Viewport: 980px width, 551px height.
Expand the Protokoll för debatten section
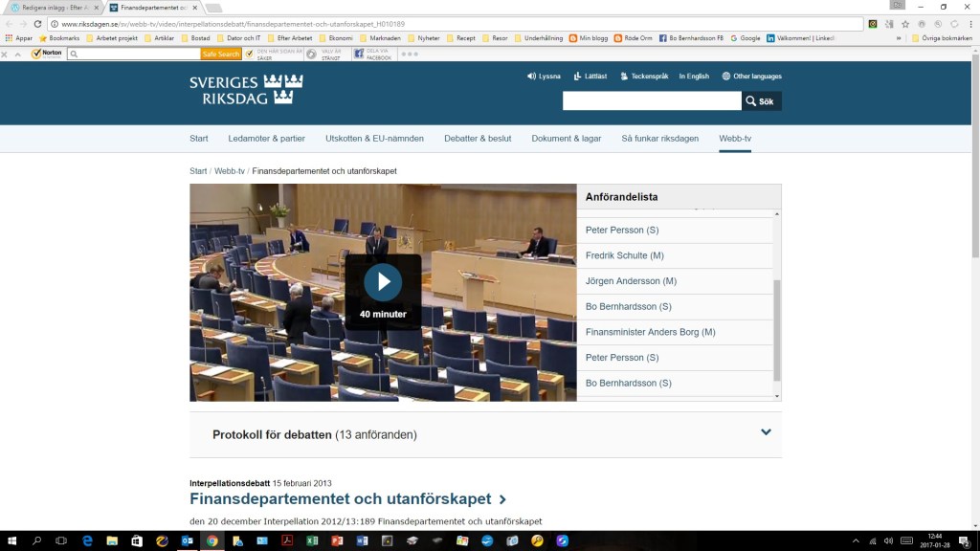pos(766,432)
